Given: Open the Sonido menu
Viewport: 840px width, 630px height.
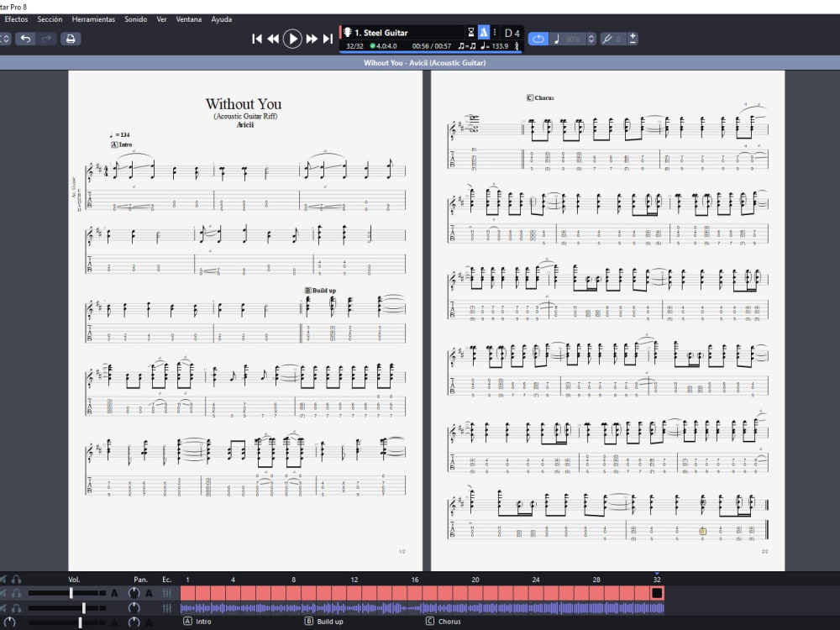Looking at the screenshot, I should tap(135, 19).
